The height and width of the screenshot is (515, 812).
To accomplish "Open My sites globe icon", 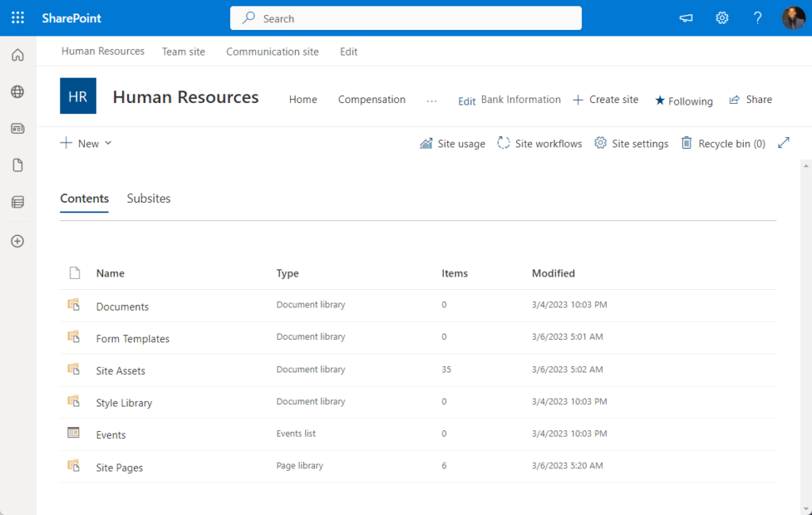I will (x=17, y=92).
